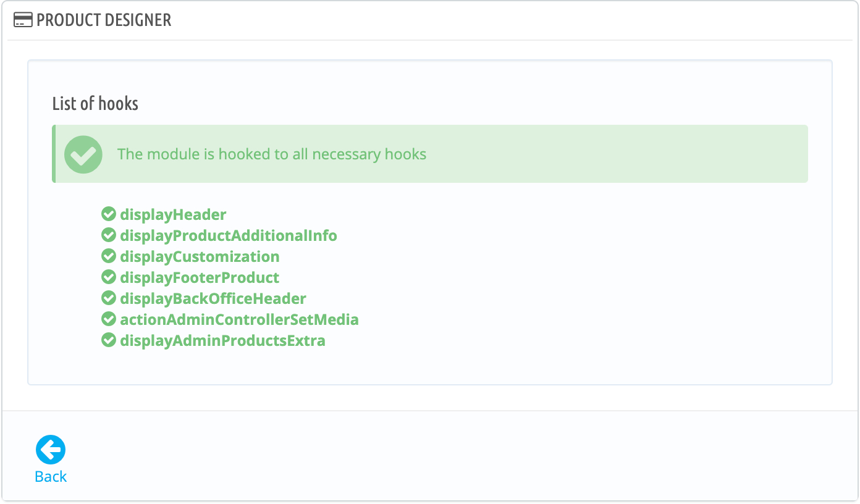The width and height of the screenshot is (860, 504).
Task: Select the displayFooterProduct hook name
Action: [x=200, y=278]
